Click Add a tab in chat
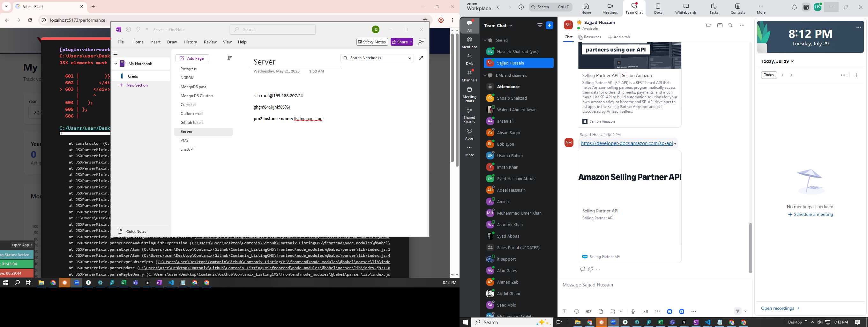This screenshot has height=327, width=868. (619, 37)
